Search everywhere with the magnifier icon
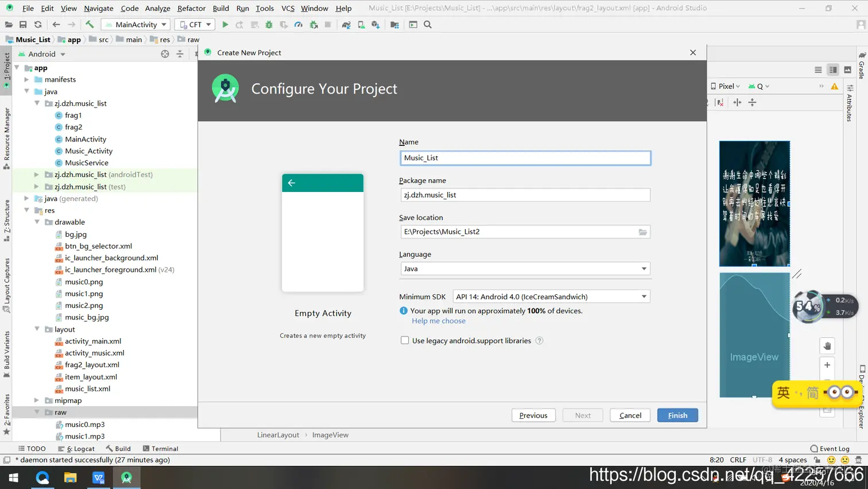868x489 pixels. [428, 25]
